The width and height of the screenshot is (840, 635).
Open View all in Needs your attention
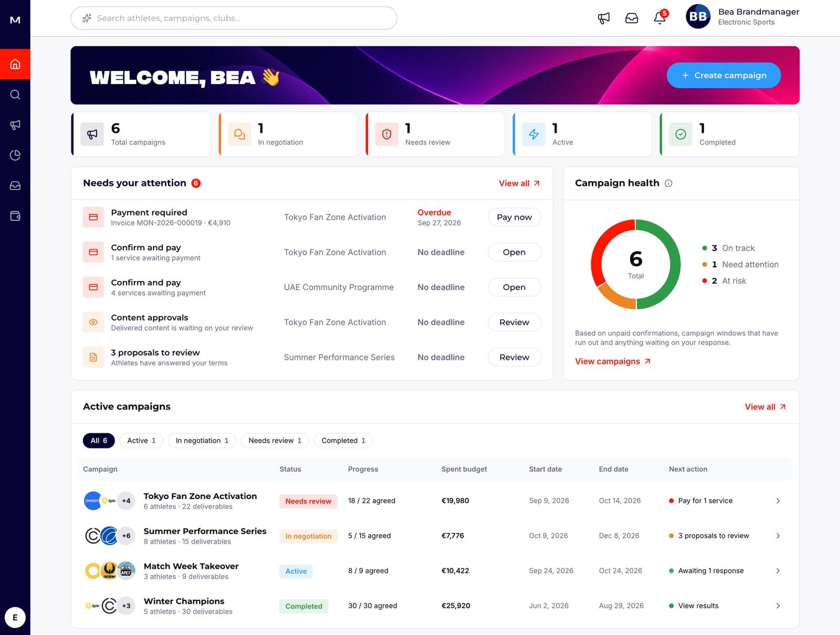[x=519, y=183]
